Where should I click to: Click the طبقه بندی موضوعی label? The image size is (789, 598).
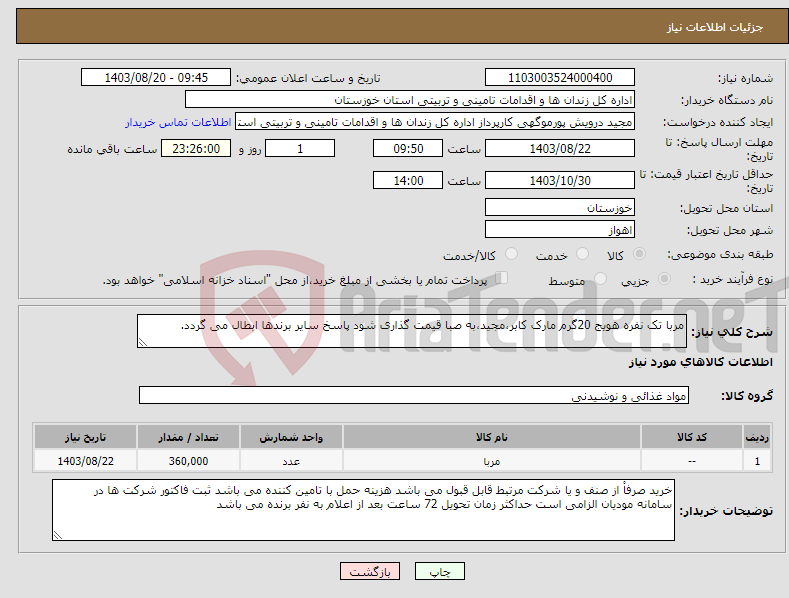[x=720, y=255]
